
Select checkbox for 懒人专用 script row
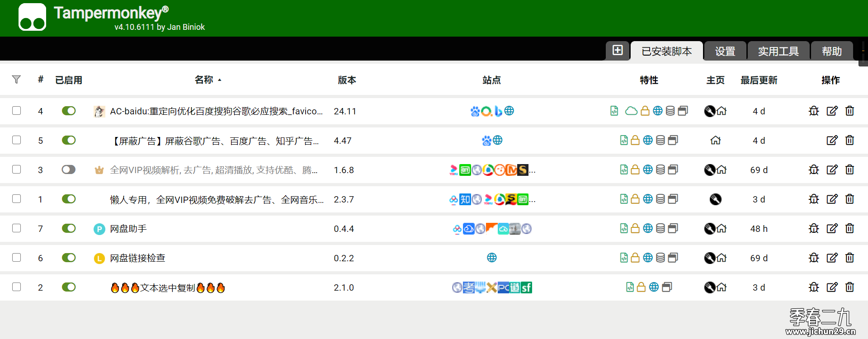coord(17,199)
